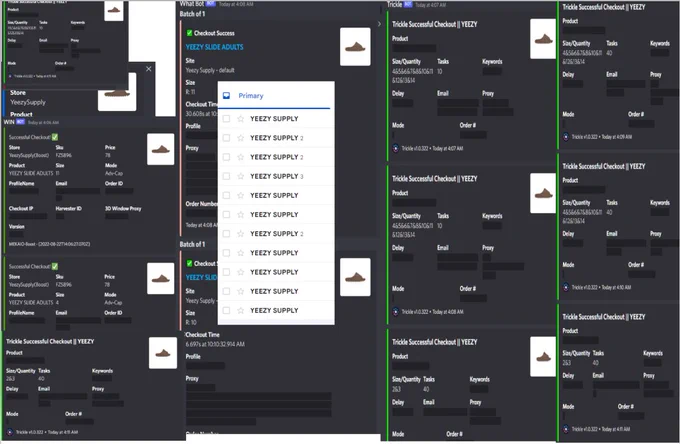Open the YEEZY SLIDE ADULTS link in the What Bot R: 11 card
Screen dimensions: 680x444
[x=214, y=47]
